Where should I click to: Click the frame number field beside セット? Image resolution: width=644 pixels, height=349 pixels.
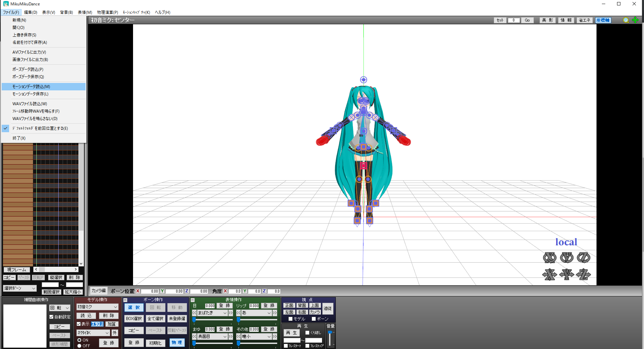(514, 20)
